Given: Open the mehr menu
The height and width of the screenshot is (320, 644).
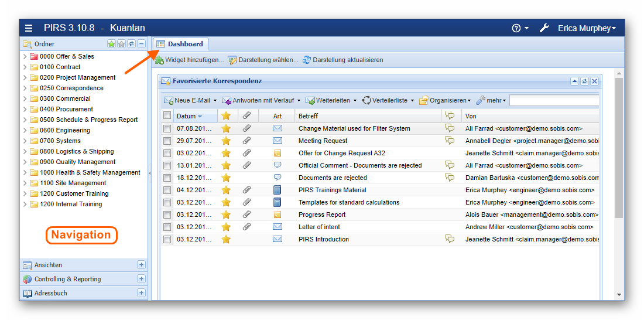Looking at the screenshot, I should click(x=491, y=100).
